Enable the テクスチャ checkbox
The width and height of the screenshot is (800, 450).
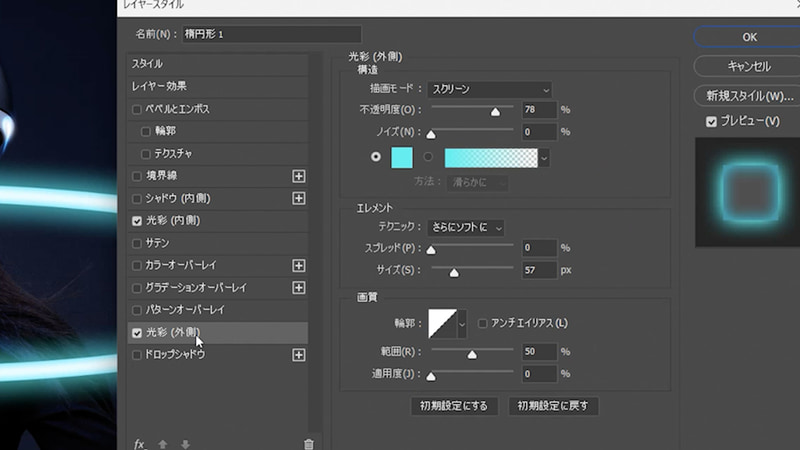click(145, 154)
